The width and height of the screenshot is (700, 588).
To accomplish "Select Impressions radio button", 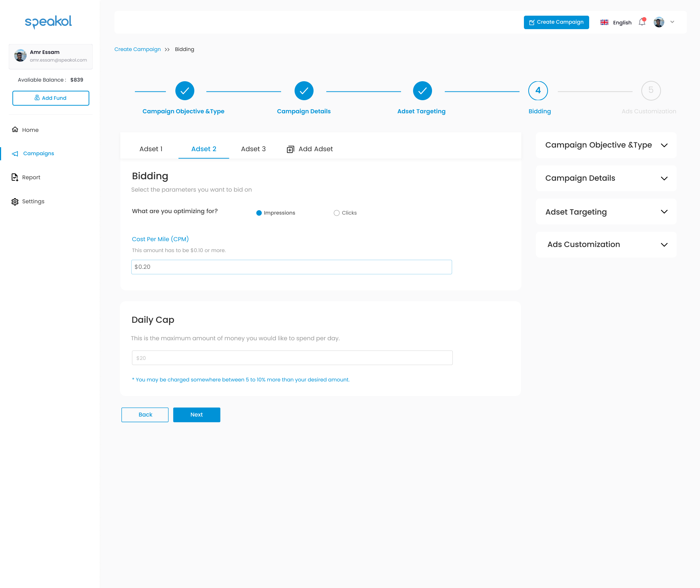I will (259, 212).
